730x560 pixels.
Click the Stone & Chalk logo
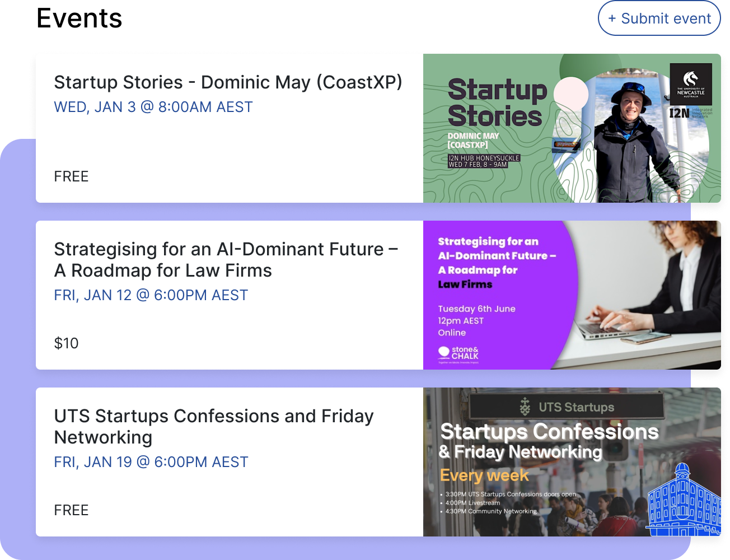click(458, 353)
